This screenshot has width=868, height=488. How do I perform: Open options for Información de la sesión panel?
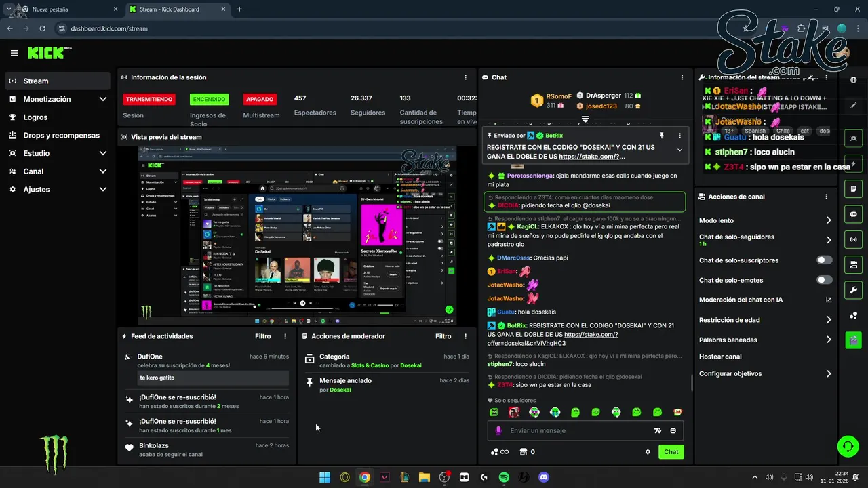coord(465,77)
